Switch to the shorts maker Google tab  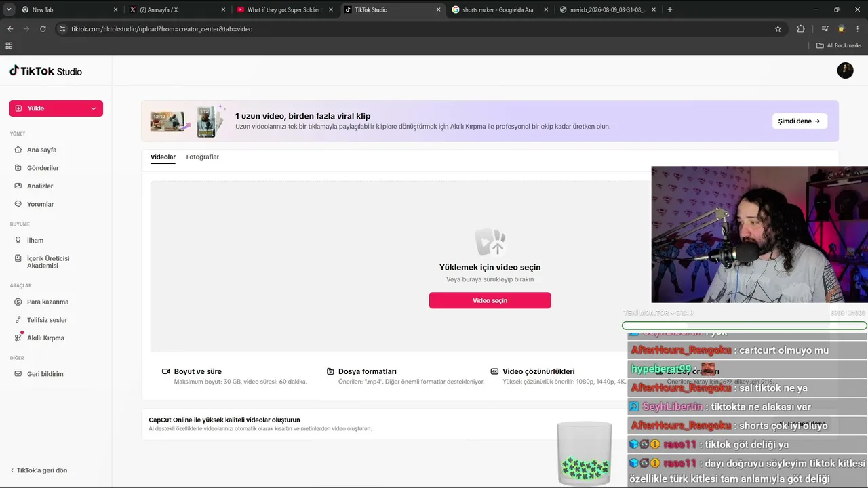click(498, 9)
